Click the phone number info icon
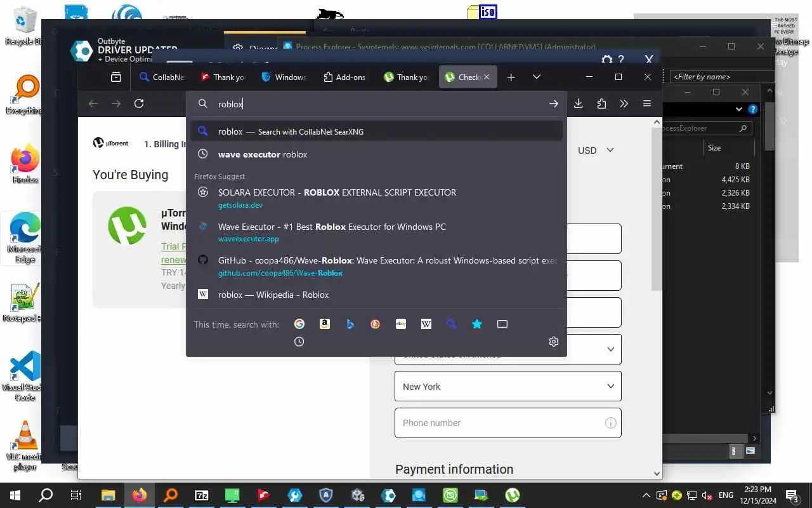The height and width of the screenshot is (508, 812). click(x=610, y=423)
